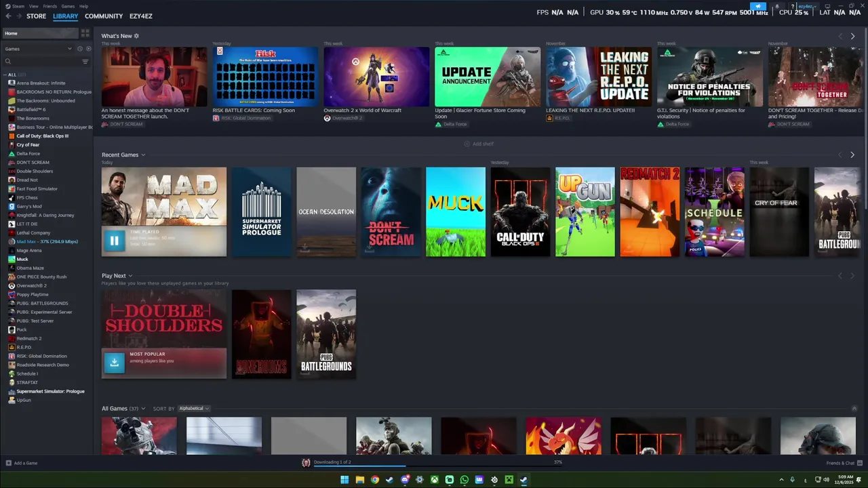The height and width of the screenshot is (488, 868).
Task: Open the UpGun recent game tile
Action: click(x=585, y=212)
